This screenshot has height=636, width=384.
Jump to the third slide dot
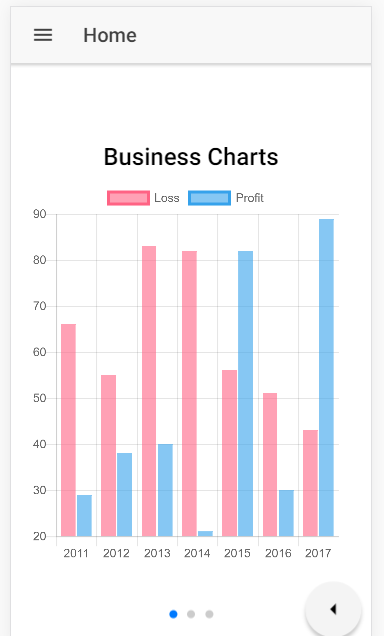point(209,614)
